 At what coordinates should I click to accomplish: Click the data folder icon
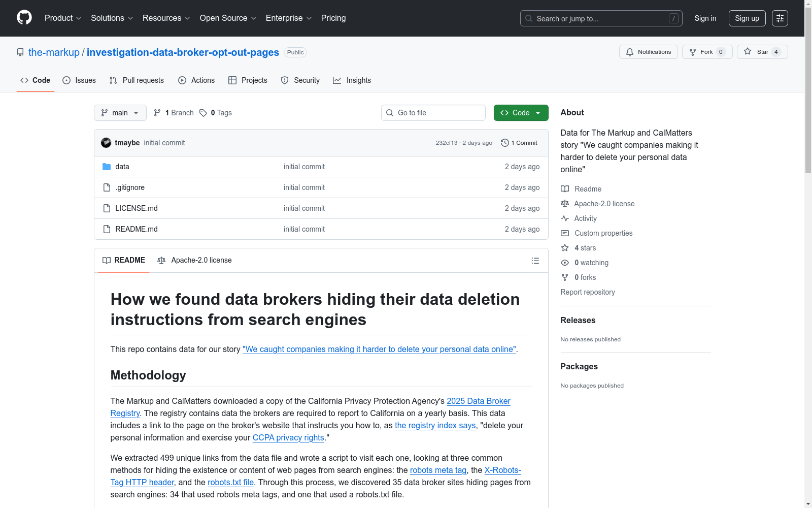(107, 167)
